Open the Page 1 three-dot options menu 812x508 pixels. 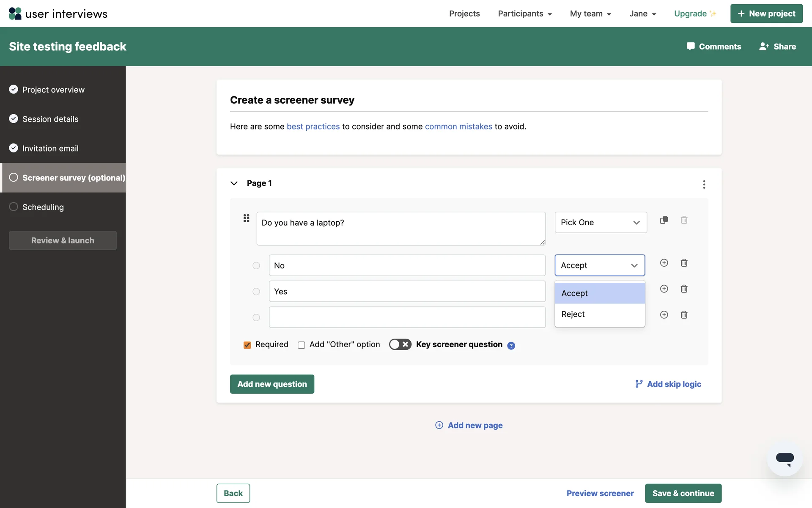704,184
